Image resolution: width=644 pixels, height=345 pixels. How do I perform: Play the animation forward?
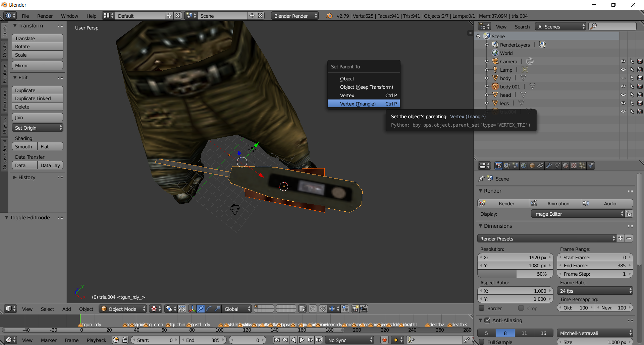pyautogui.click(x=302, y=340)
